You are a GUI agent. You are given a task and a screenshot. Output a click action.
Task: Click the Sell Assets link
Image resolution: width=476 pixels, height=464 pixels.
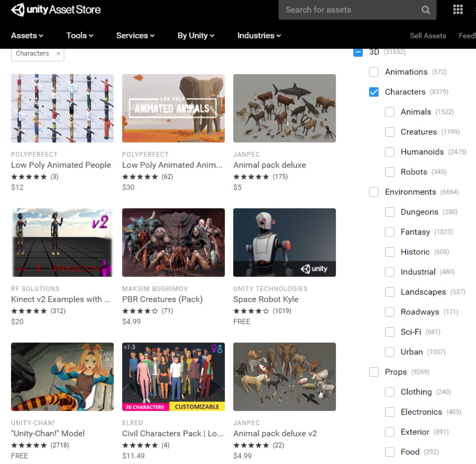tap(428, 36)
